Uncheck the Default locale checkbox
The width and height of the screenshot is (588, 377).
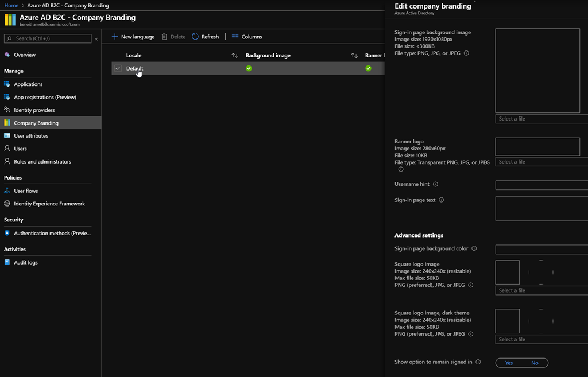[118, 68]
